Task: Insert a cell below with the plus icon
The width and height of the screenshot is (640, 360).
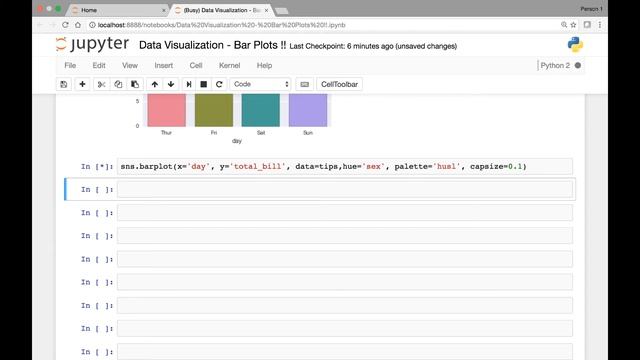Action: (82, 84)
